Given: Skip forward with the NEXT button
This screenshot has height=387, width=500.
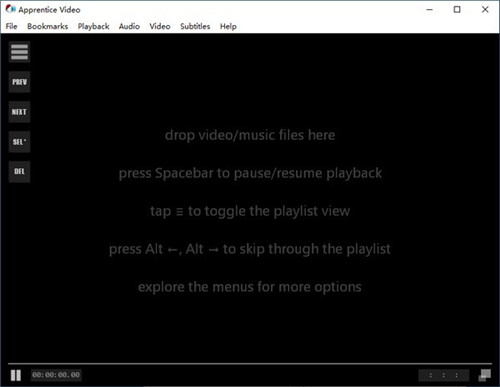Looking at the screenshot, I should (x=19, y=112).
